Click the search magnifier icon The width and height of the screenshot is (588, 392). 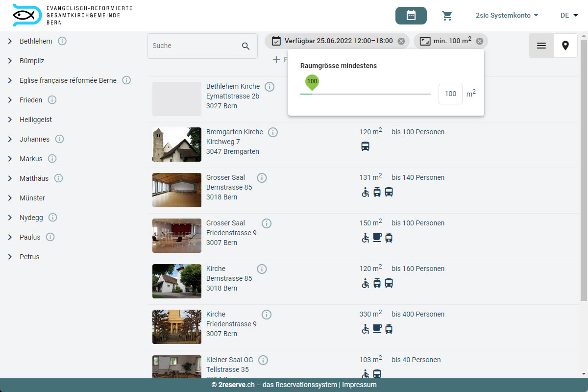pyautogui.click(x=246, y=46)
